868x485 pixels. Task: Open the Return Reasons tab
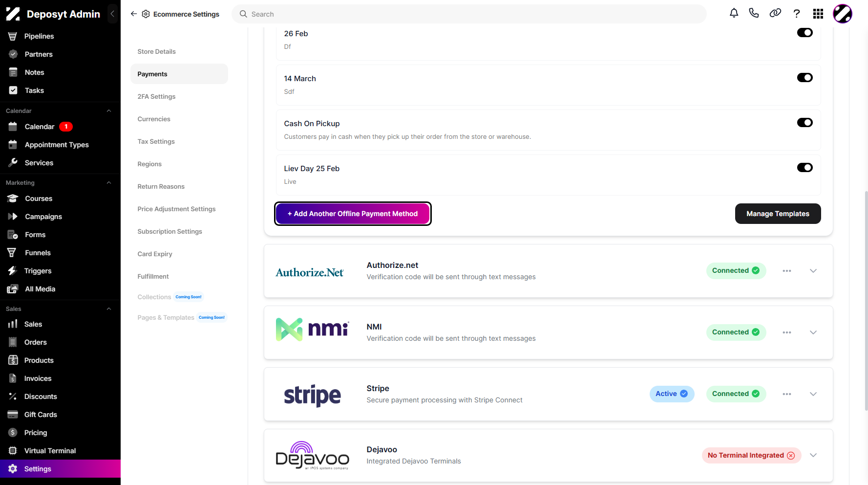pyautogui.click(x=179, y=186)
